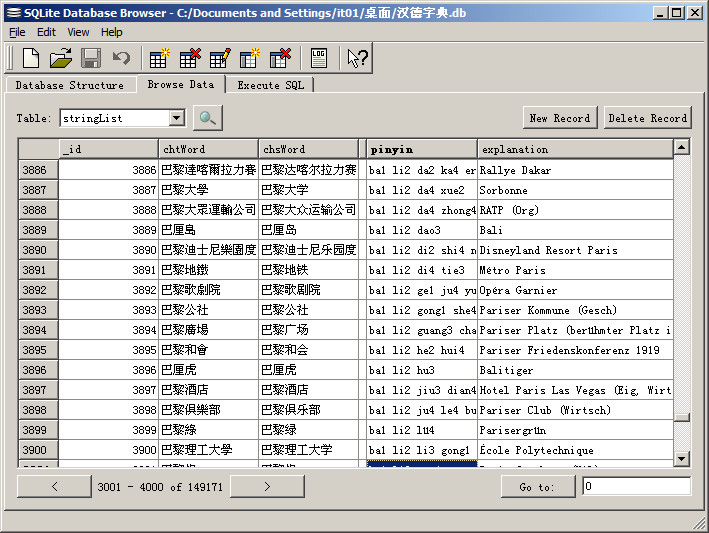Click the magnifier search records button
This screenshot has height=533, width=709.
[208, 118]
